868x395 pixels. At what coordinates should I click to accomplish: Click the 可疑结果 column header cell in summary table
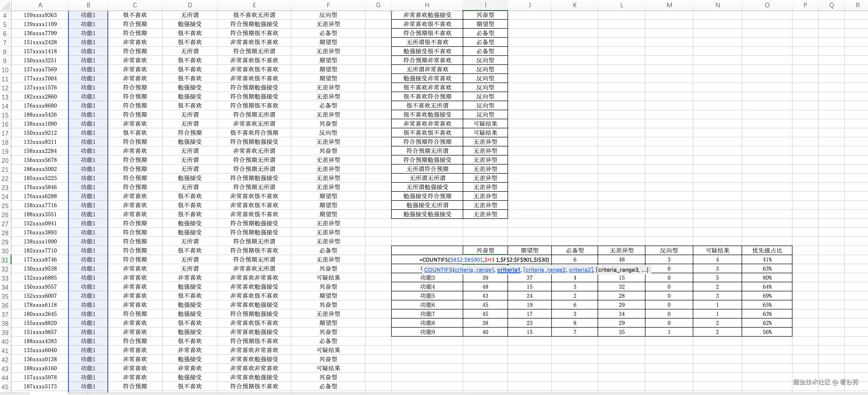[x=717, y=251]
